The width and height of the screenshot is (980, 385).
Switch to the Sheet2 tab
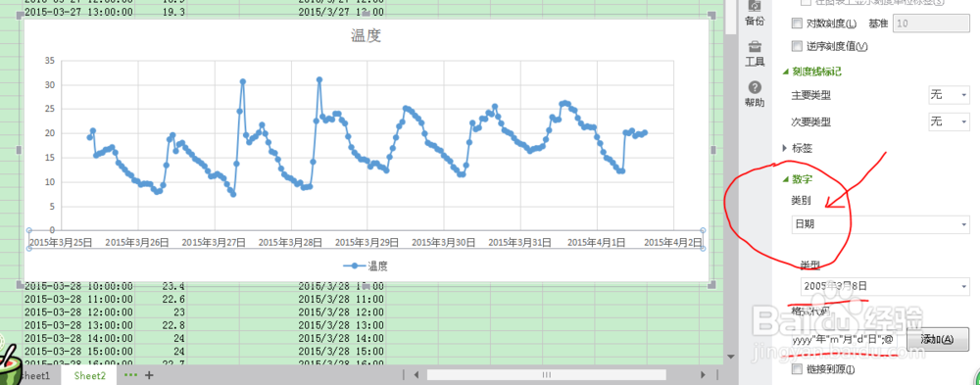[90, 375]
